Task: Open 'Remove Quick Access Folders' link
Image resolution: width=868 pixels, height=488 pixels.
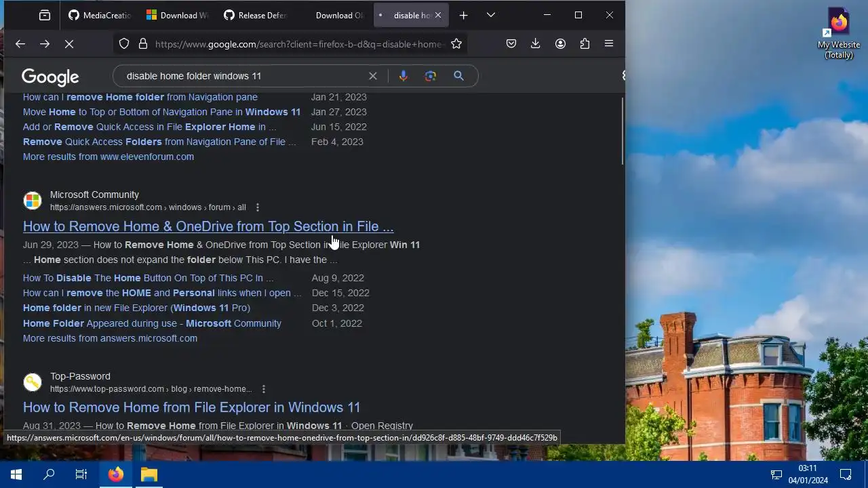Action: point(159,142)
